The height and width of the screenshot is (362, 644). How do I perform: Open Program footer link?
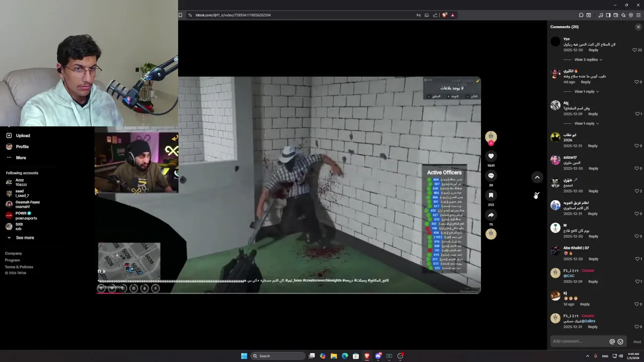coord(13,260)
